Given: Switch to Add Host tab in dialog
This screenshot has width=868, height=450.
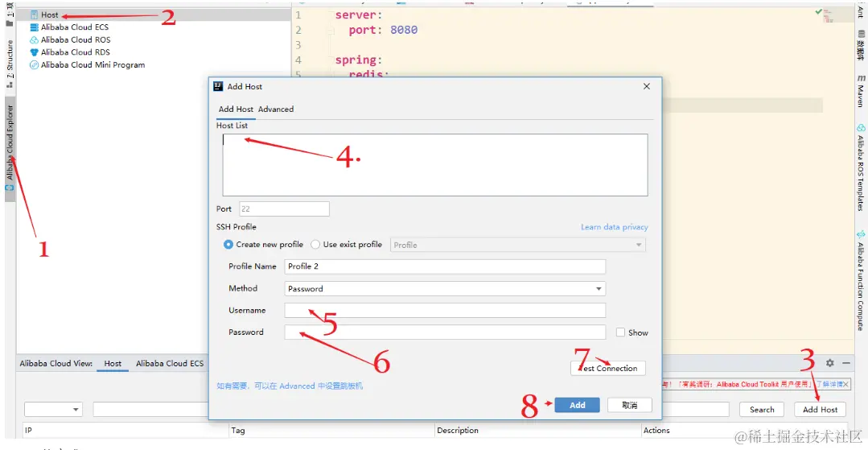Looking at the screenshot, I should 236,109.
